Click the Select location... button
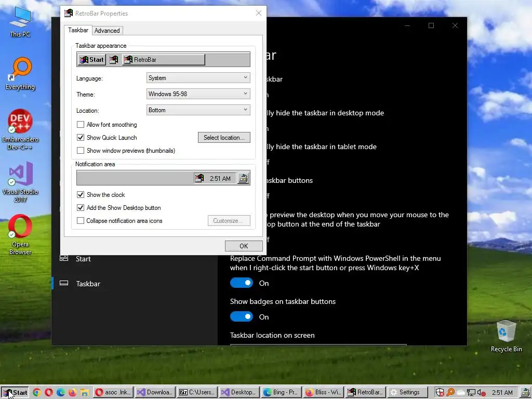The width and height of the screenshot is (532, 399). click(224, 137)
